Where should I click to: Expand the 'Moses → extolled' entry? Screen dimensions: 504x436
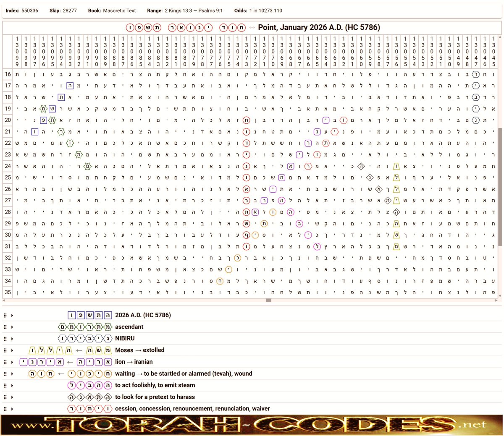(12, 350)
